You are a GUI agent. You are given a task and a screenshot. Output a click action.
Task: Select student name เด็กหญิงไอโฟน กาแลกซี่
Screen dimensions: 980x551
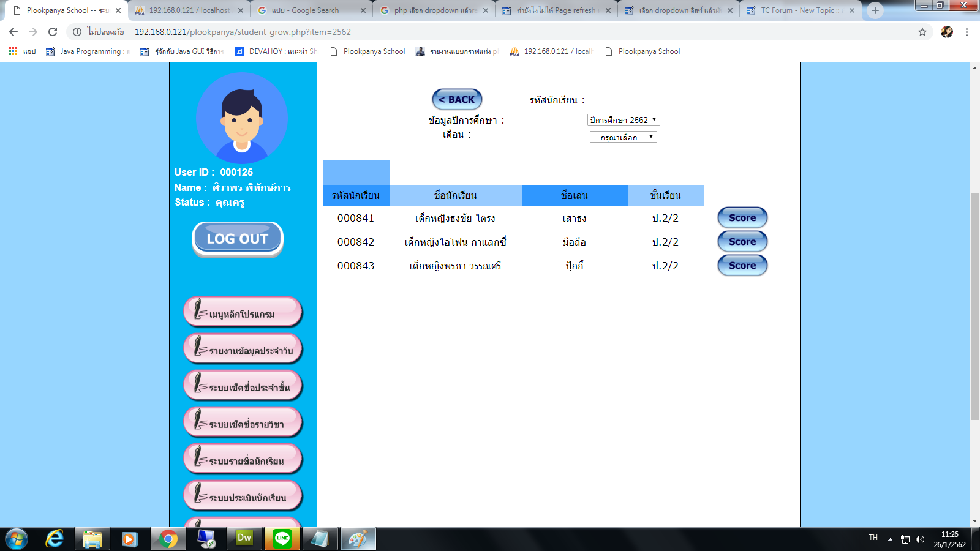click(455, 242)
